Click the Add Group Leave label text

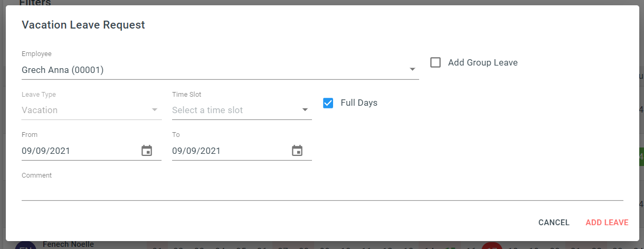483,62
